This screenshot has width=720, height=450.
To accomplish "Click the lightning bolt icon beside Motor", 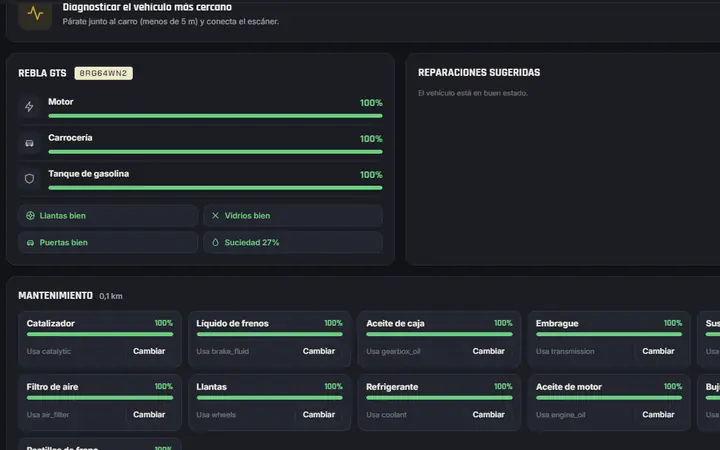I will (x=29, y=107).
